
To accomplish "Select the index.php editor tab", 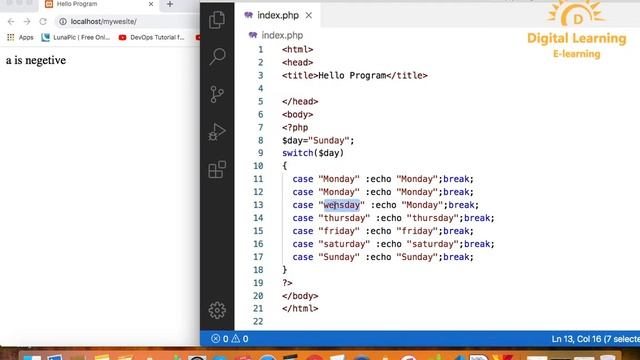I will (x=278, y=16).
